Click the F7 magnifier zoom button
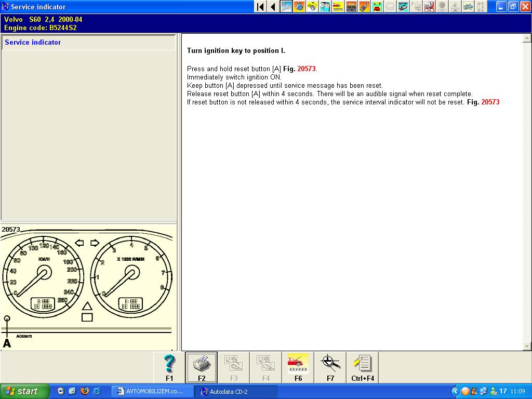Image resolution: width=532 pixels, height=399 pixels. pyautogui.click(x=330, y=368)
